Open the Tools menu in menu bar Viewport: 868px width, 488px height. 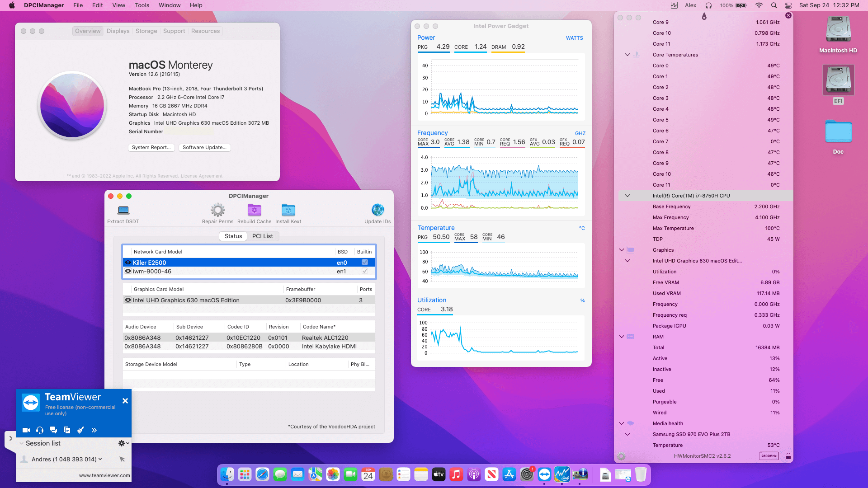pos(142,5)
